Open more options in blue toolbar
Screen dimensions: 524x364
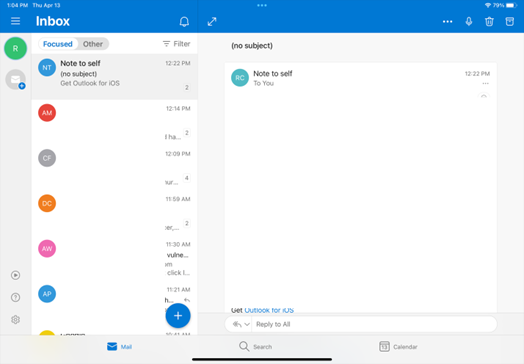coord(447,22)
